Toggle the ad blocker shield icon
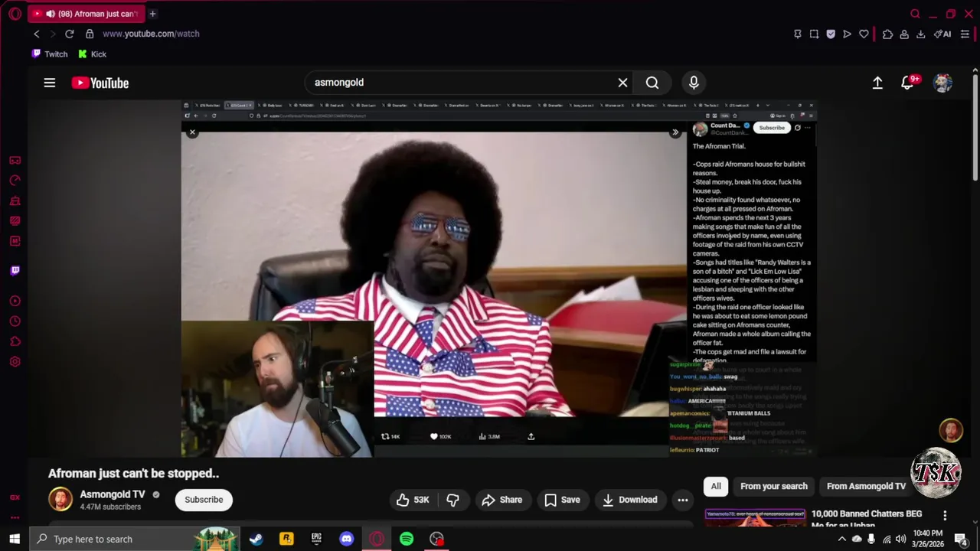Image resolution: width=980 pixels, height=551 pixels. [831, 34]
